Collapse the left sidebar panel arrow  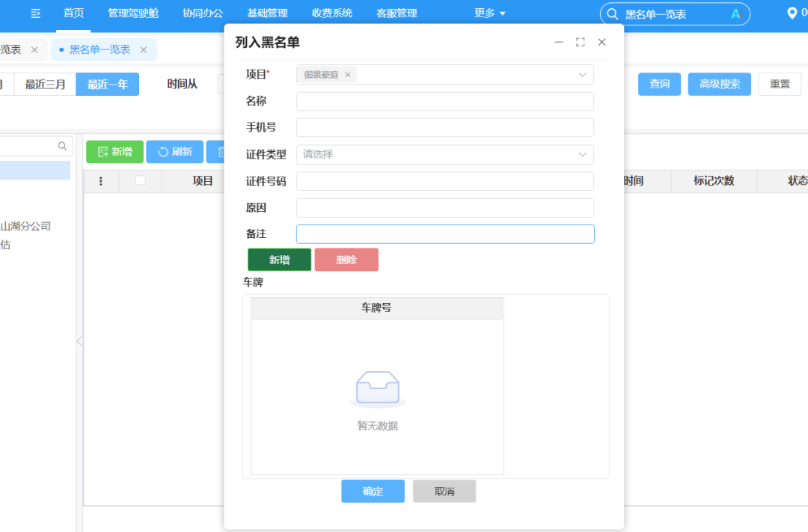79,341
